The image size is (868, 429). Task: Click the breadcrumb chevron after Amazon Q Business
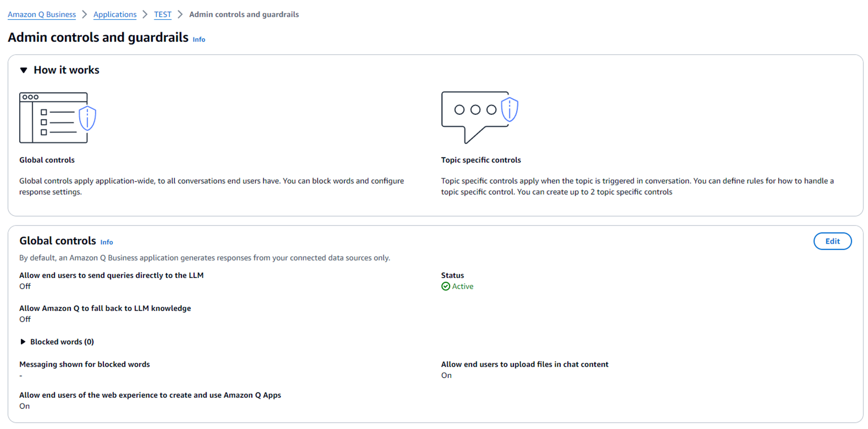[x=85, y=14]
